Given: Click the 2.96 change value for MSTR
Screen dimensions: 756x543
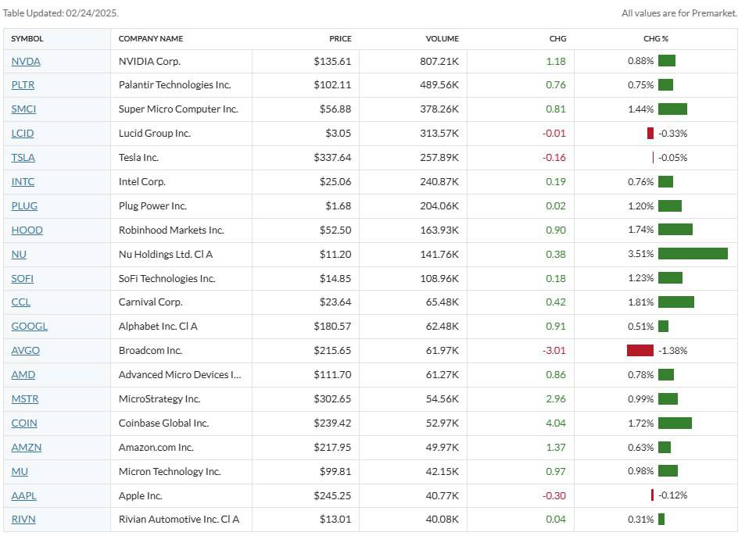Looking at the screenshot, I should click(556, 399).
